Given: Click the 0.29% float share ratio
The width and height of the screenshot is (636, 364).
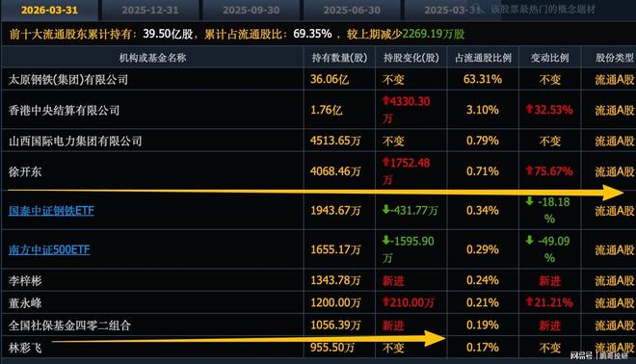Looking at the screenshot, I should click(x=483, y=249).
